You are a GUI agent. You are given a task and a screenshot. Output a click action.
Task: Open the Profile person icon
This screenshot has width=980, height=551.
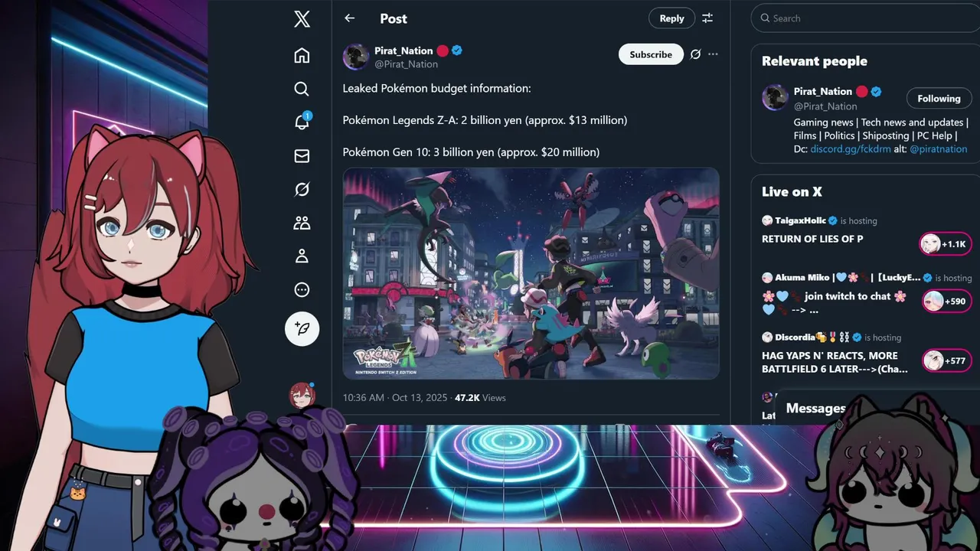302,256
